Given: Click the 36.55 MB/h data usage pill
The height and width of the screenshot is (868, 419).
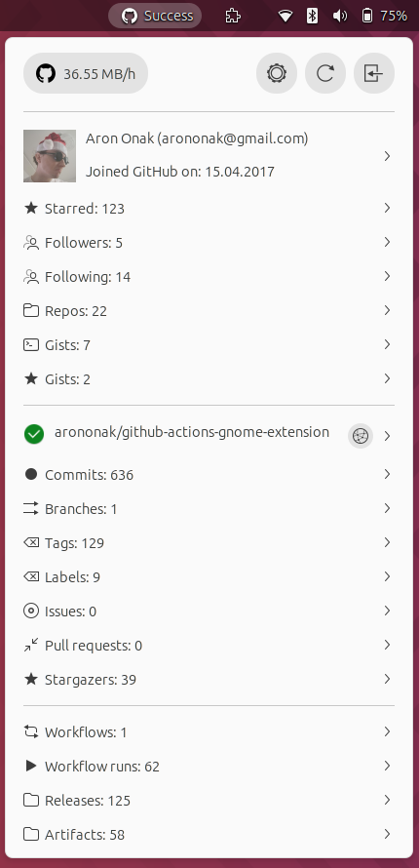Looking at the screenshot, I should click(x=86, y=73).
